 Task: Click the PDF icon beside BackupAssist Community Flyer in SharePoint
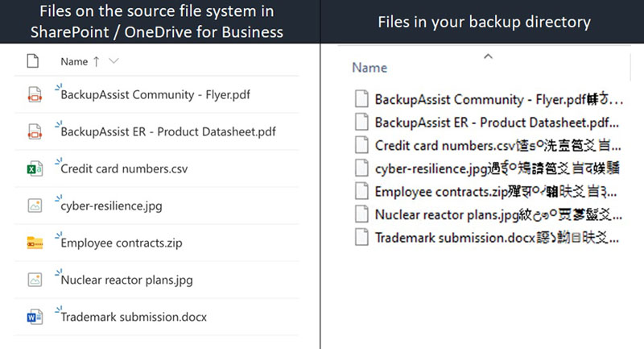pyautogui.click(x=35, y=94)
